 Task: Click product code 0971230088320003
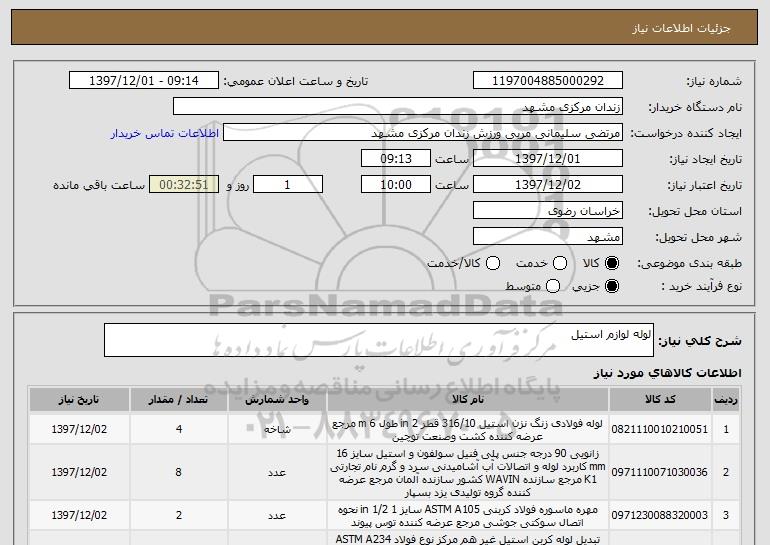click(660, 515)
